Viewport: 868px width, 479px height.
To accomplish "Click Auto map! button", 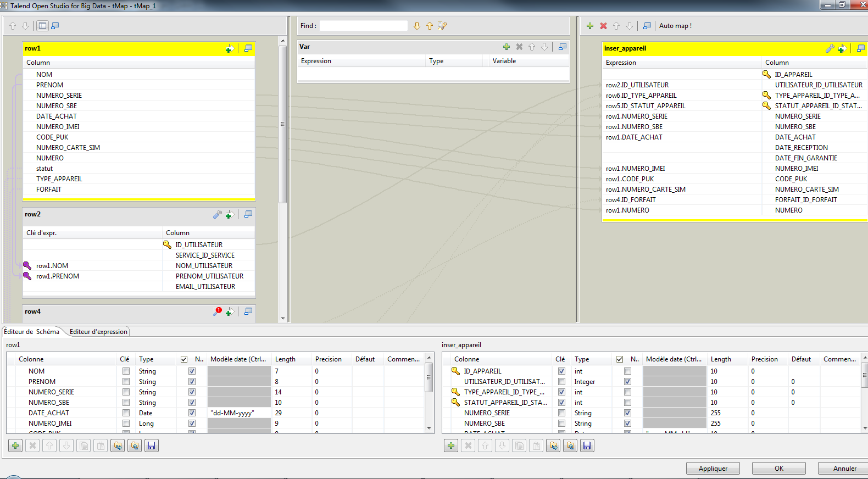I will pyautogui.click(x=675, y=26).
